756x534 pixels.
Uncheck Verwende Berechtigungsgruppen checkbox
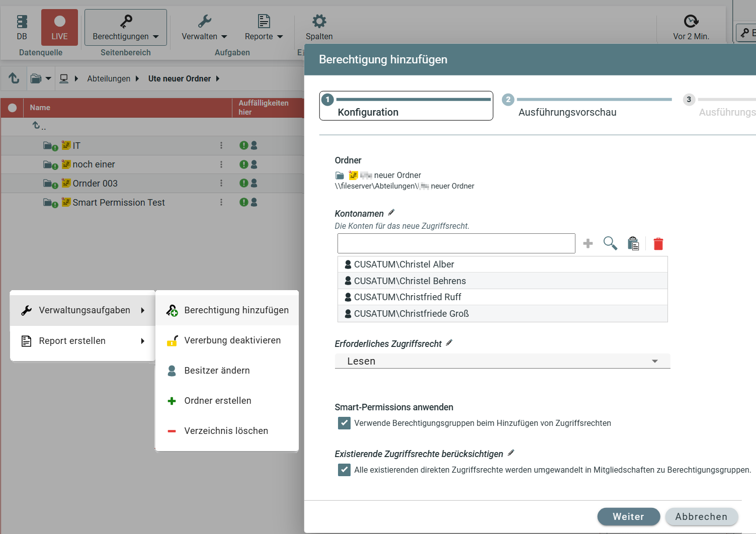[x=344, y=423]
